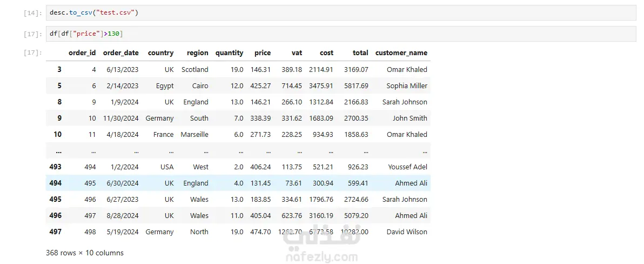
Task: Click the price column header
Action: 263,52
